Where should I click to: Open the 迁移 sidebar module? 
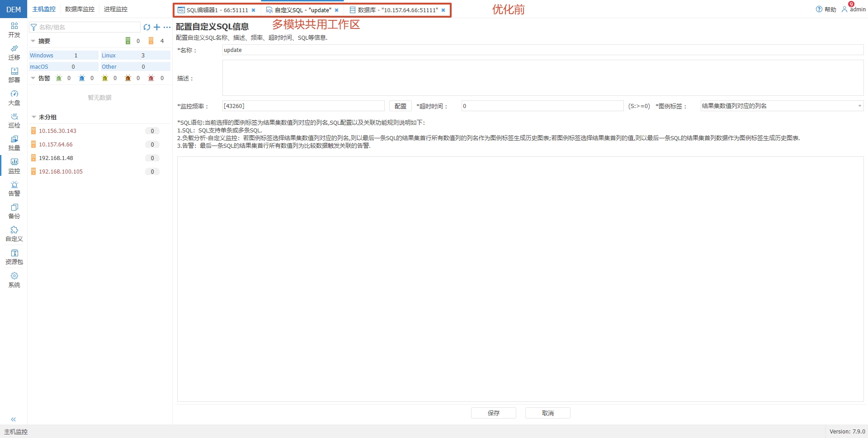[14, 52]
